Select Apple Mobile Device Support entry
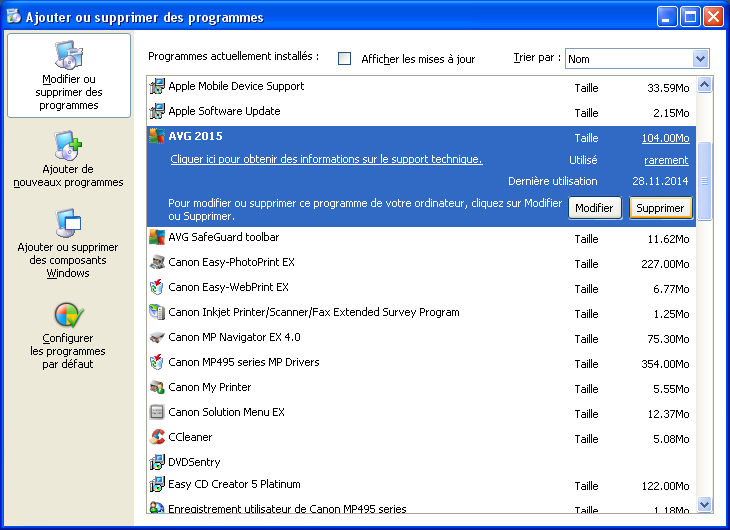The image size is (730, 530). 421,87
